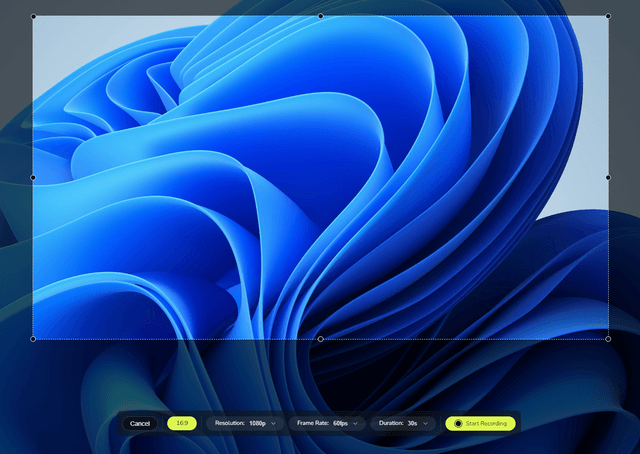The width and height of the screenshot is (640, 454).
Task: Click the top-right corner selection handle
Action: click(x=608, y=16)
